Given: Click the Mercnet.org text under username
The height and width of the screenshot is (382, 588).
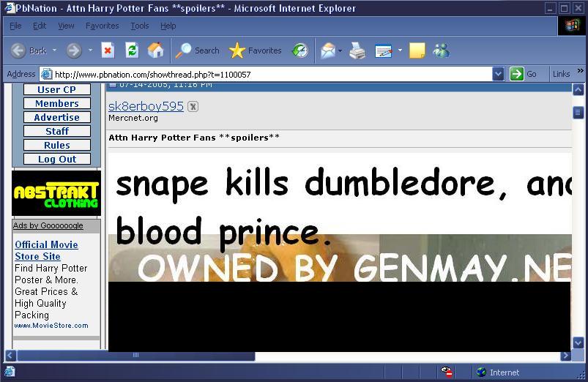Looking at the screenshot, I should pyautogui.click(x=133, y=118).
